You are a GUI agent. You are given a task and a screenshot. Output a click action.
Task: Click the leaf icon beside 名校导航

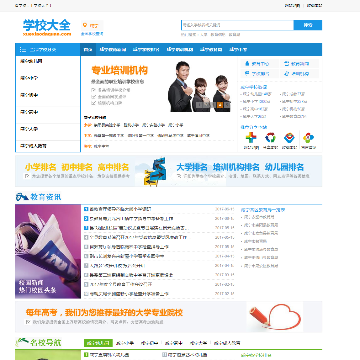point(22,342)
